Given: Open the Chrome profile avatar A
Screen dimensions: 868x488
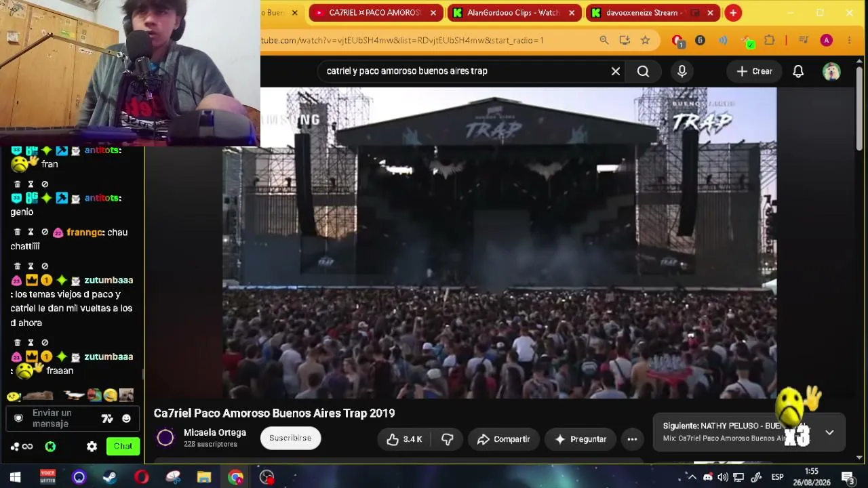Looking at the screenshot, I should click(826, 41).
